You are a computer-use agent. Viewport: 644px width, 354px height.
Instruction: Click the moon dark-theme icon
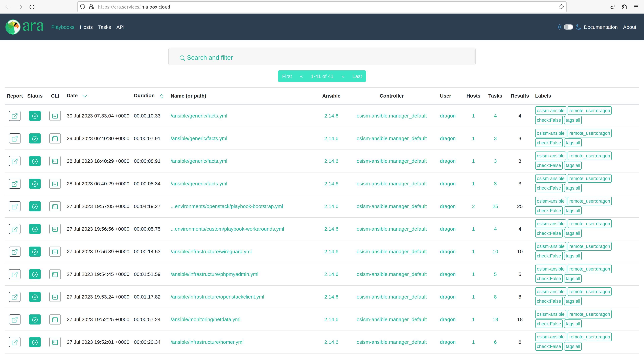pyautogui.click(x=578, y=27)
